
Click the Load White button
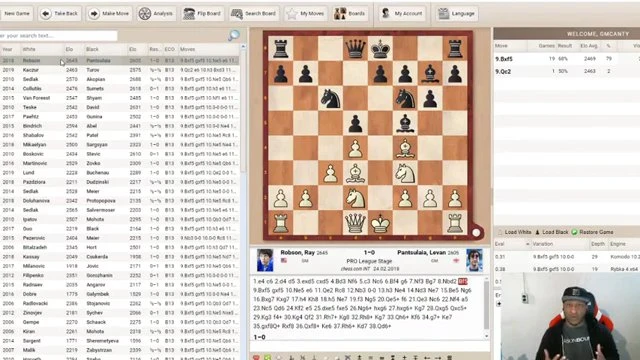point(514,232)
